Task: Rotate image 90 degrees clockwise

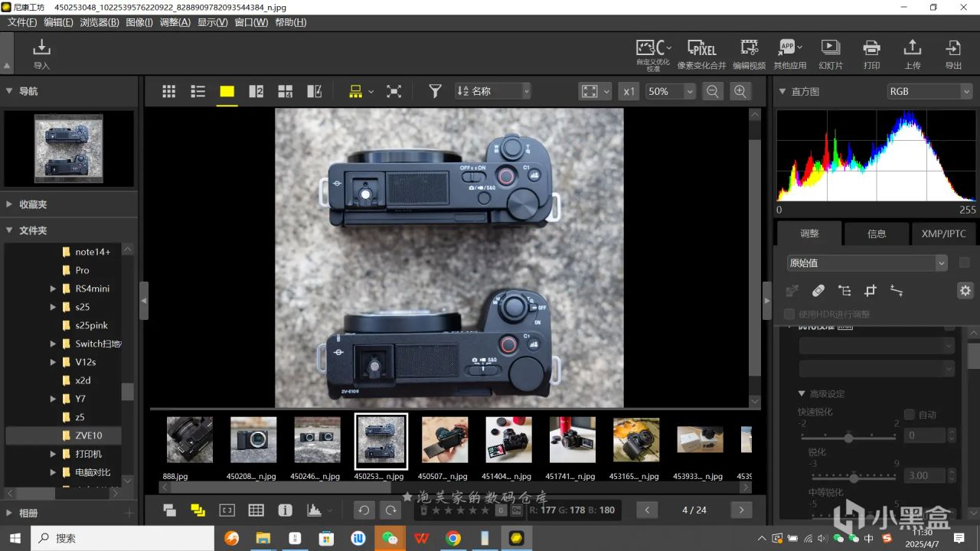Action: 390,510
